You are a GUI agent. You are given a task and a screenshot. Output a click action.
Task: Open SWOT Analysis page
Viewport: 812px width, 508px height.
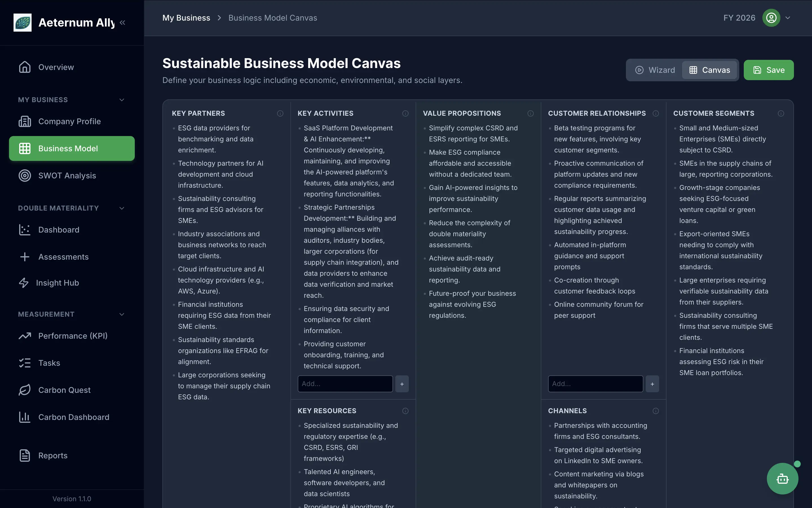[72, 176]
